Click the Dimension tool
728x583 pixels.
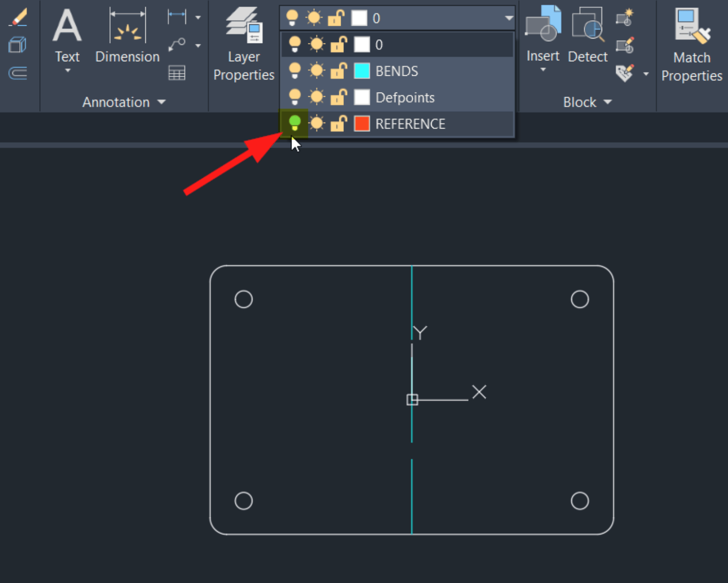pos(127,28)
